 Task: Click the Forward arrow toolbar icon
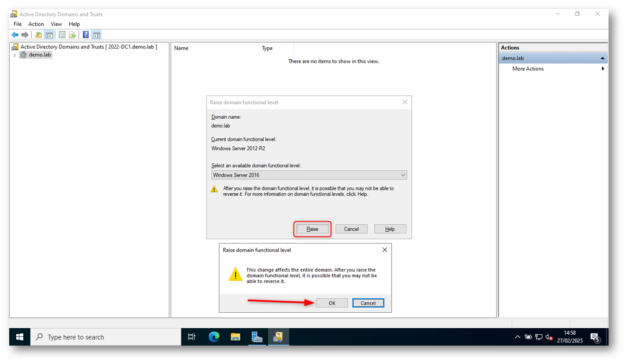pos(25,35)
